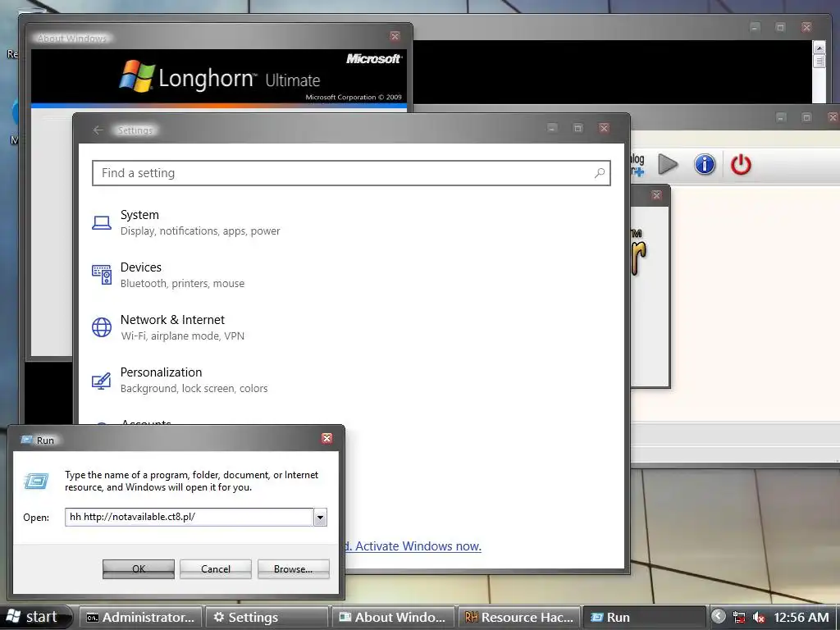Close the Settings window
Screen dimensions: 840x630
pos(604,127)
